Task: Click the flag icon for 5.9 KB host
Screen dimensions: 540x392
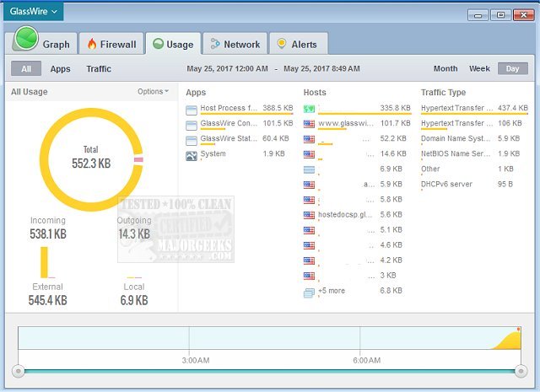Action: click(x=309, y=185)
